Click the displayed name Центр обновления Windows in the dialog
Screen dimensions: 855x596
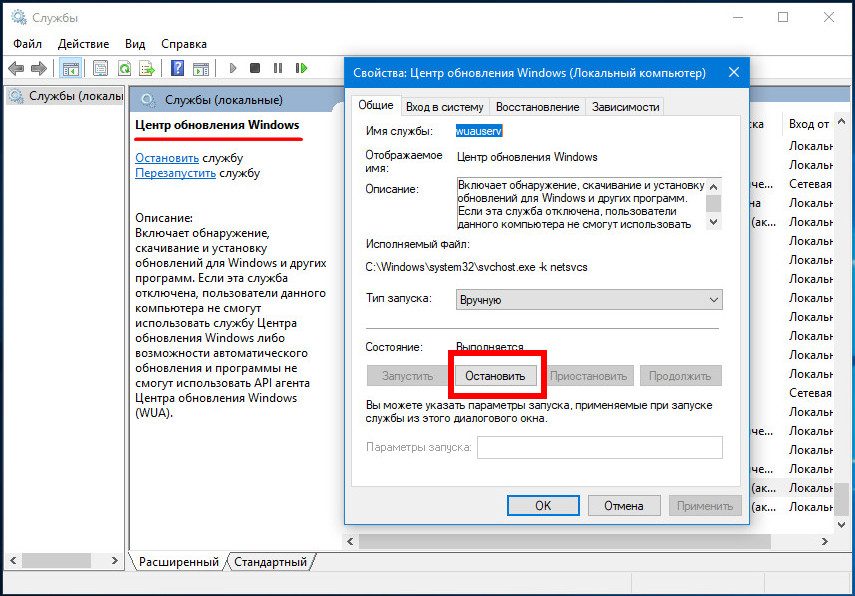click(527, 157)
